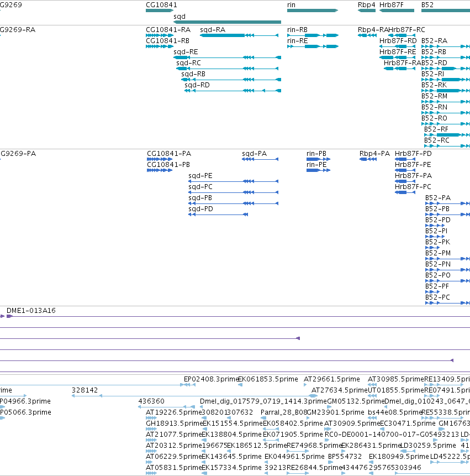Image resolution: width=470 pixels, height=476 pixels.
Task: Click the EST label 328142
Action: (x=85, y=390)
